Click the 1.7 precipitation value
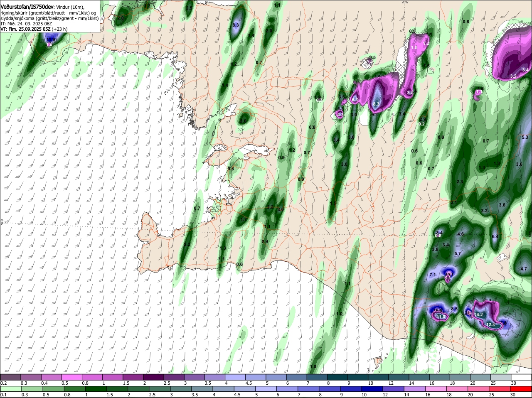The image size is (532, 398). coord(244,219)
